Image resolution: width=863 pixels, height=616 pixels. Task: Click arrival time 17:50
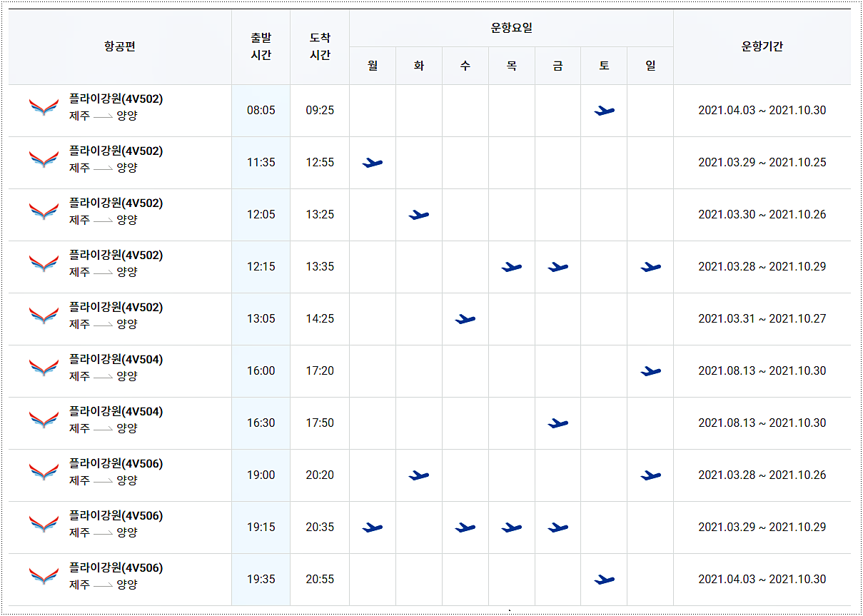(320, 423)
